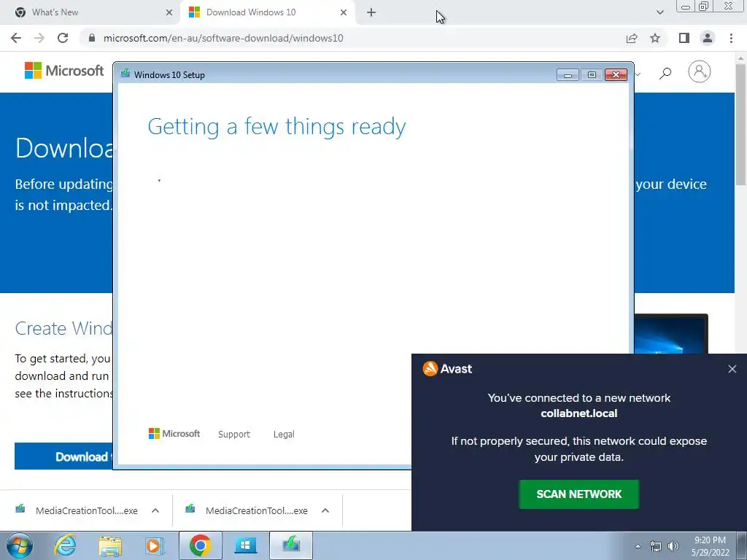Close the Download Windows 10 tab
This screenshot has height=560, width=747.
point(344,12)
